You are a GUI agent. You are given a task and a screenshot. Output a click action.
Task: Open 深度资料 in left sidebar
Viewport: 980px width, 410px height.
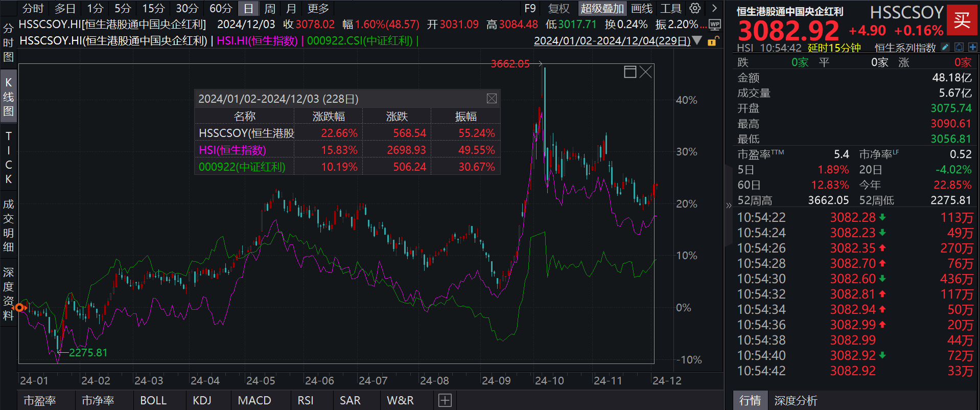point(8,293)
